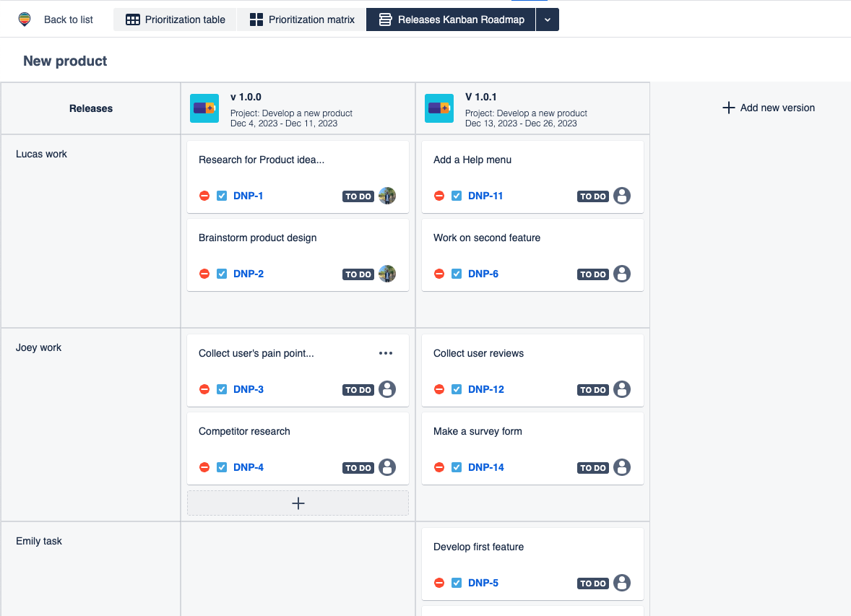851x616 pixels.
Task: Click the red priority icon on DNP-5
Action: 439,583
